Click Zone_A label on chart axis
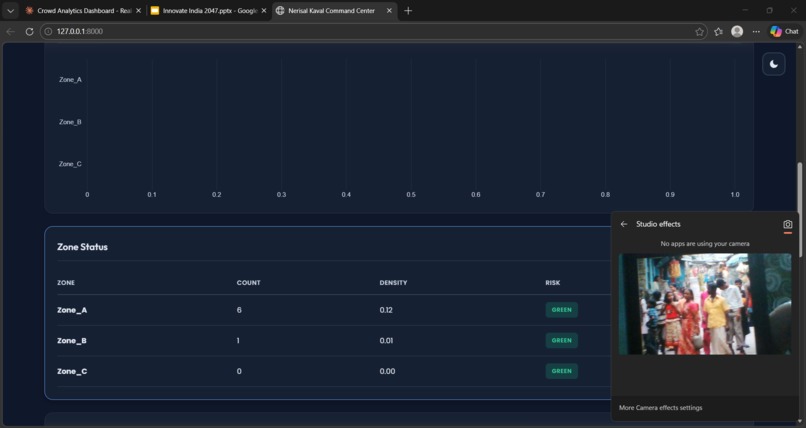 coord(70,80)
